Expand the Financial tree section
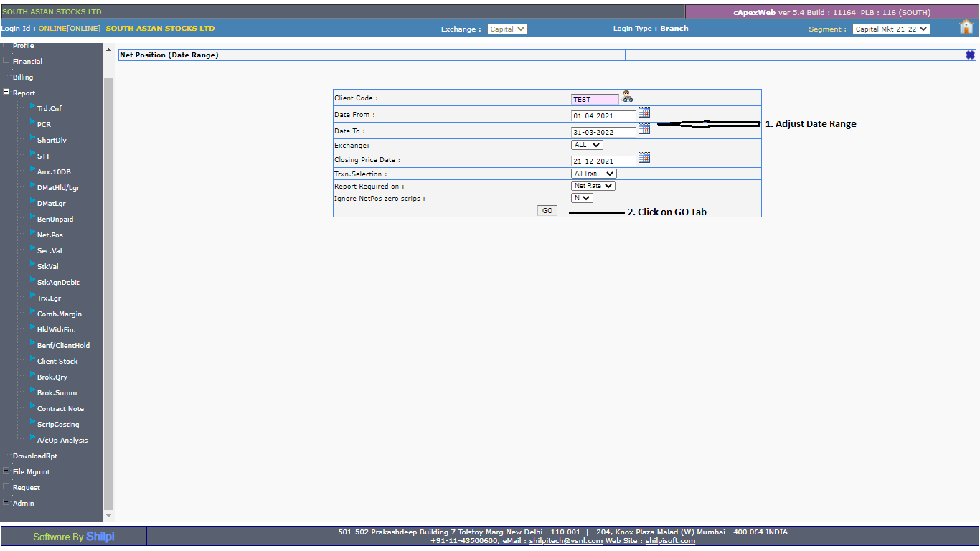The width and height of the screenshot is (980, 551). point(6,60)
